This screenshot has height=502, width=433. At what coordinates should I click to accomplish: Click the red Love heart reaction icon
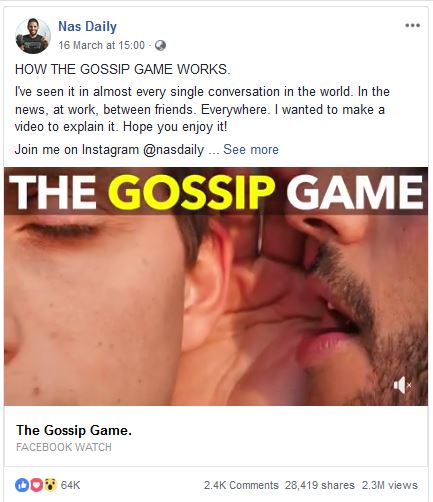point(37,485)
